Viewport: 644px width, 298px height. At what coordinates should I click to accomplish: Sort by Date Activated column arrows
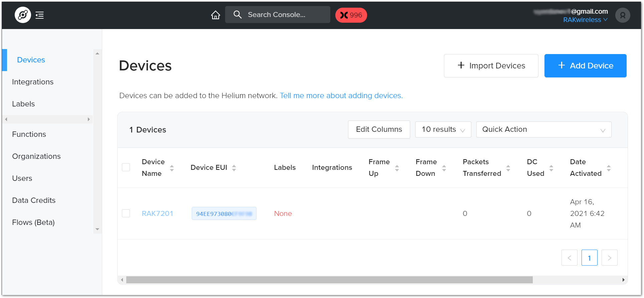point(609,168)
